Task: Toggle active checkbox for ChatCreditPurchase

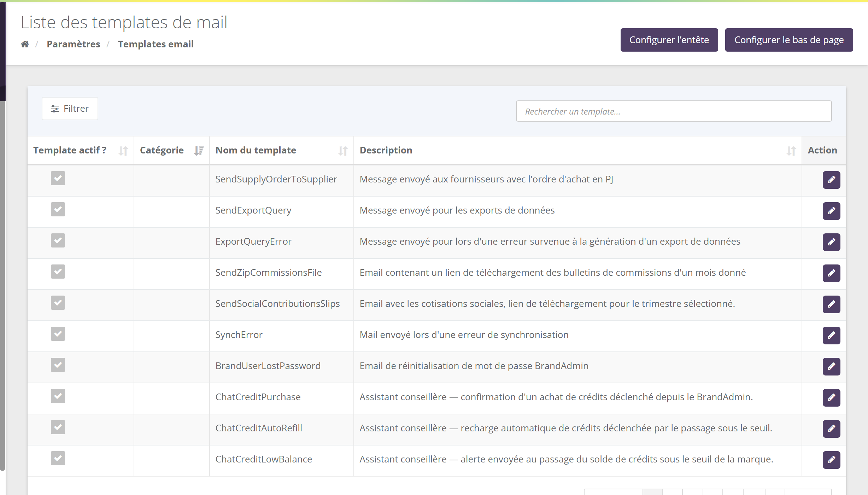Action: 58,396
